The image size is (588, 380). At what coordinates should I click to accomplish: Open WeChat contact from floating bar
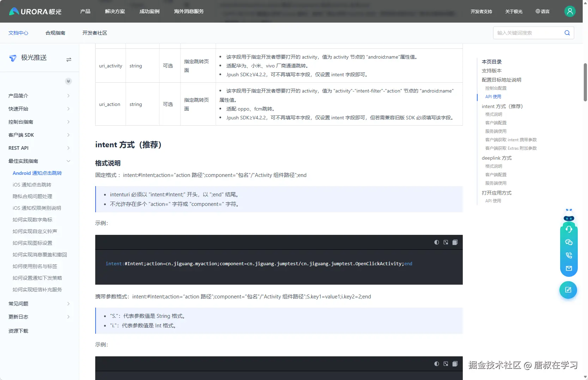point(569,242)
